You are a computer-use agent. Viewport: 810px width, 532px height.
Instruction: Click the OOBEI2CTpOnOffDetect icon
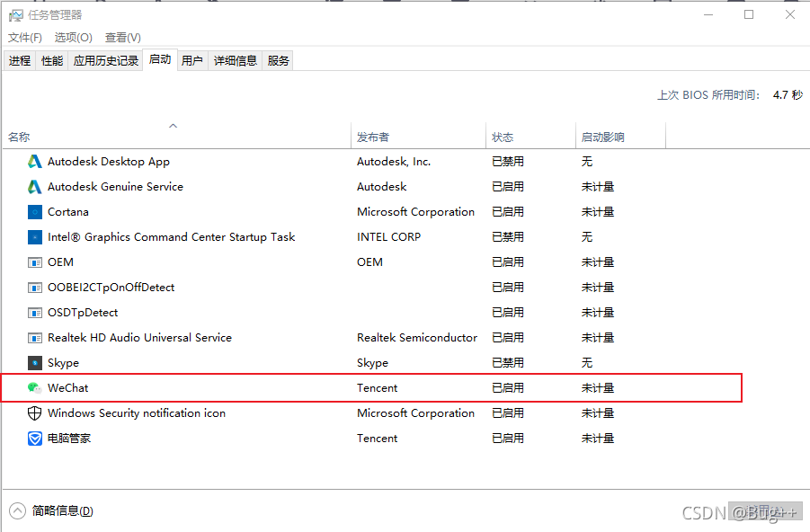[x=34, y=288]
